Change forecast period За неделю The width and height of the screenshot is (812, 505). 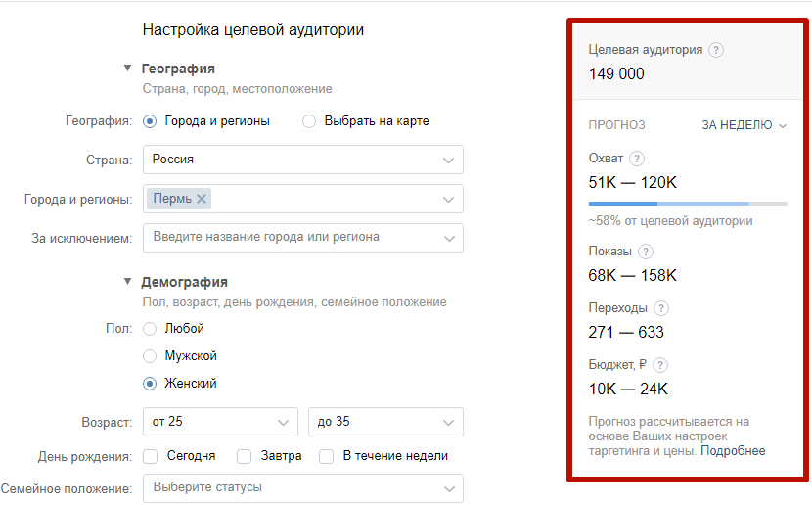pyautogui.click(x=744, y=125)
